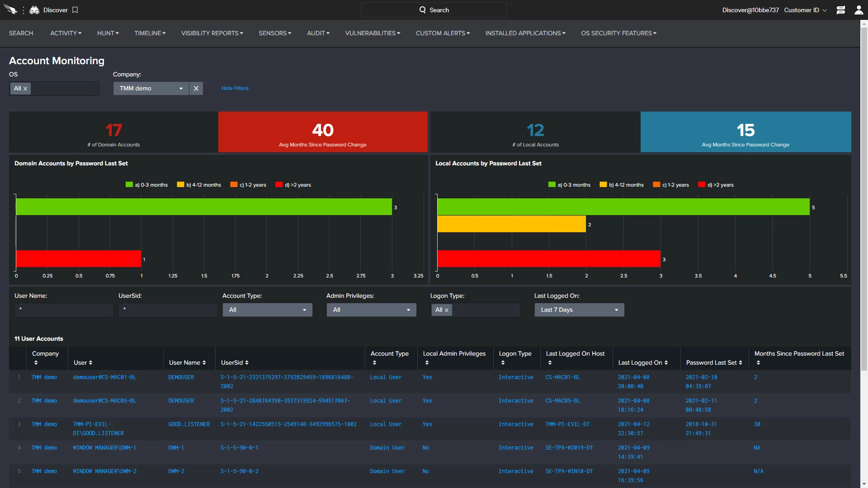868x488 pixels.
Task: Click demouser@CS-MAC01-BL user link
Action: pos(104,377)
